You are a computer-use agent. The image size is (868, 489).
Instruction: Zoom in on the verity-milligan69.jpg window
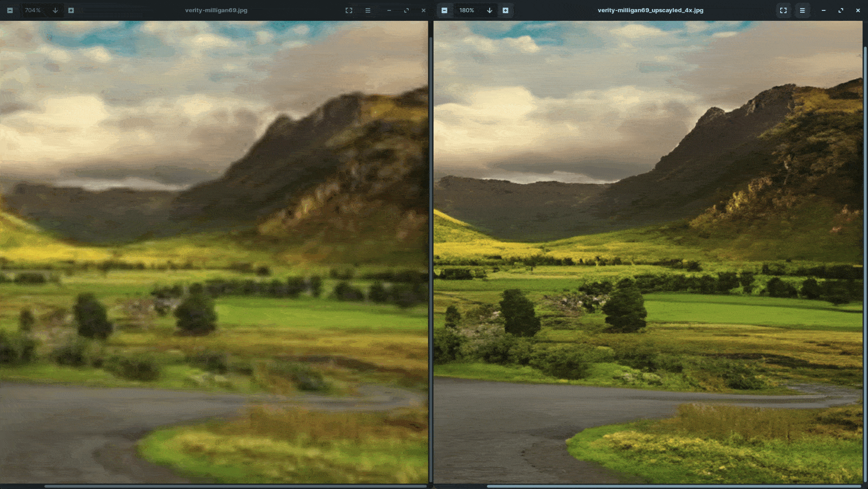71,10
